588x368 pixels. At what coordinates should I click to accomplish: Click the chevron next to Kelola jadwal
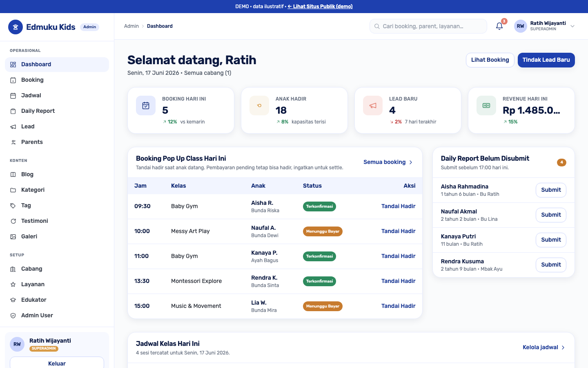pos(563,348)
